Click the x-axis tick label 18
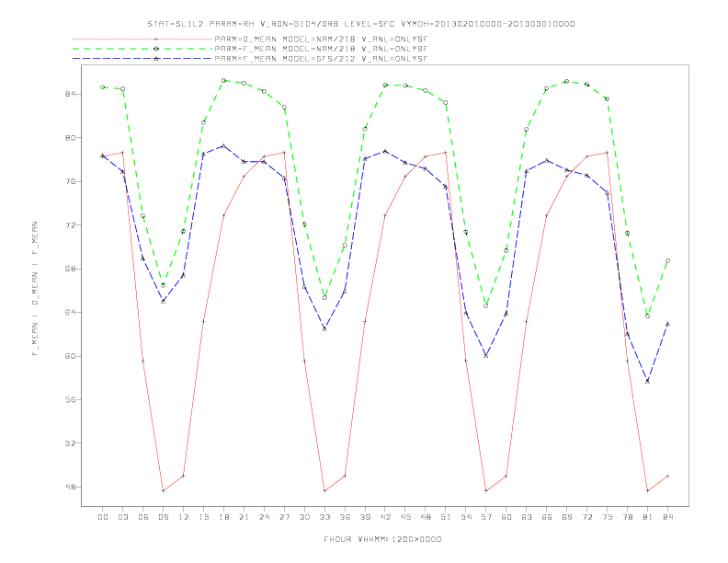728x563 pixels. click(x=223, y=517)
